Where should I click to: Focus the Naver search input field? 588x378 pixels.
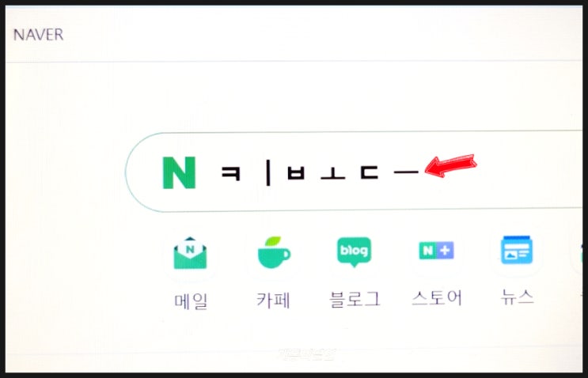point(354,172)
